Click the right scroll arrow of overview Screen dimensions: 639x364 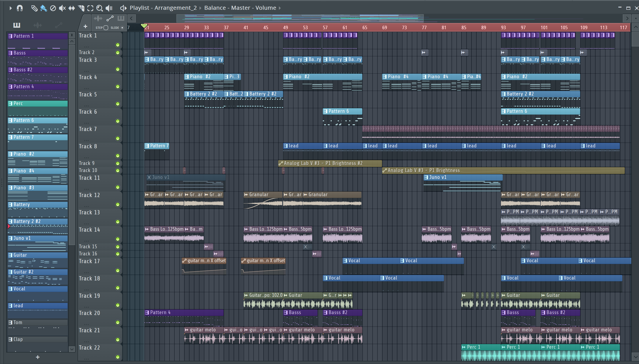[627, 18]
